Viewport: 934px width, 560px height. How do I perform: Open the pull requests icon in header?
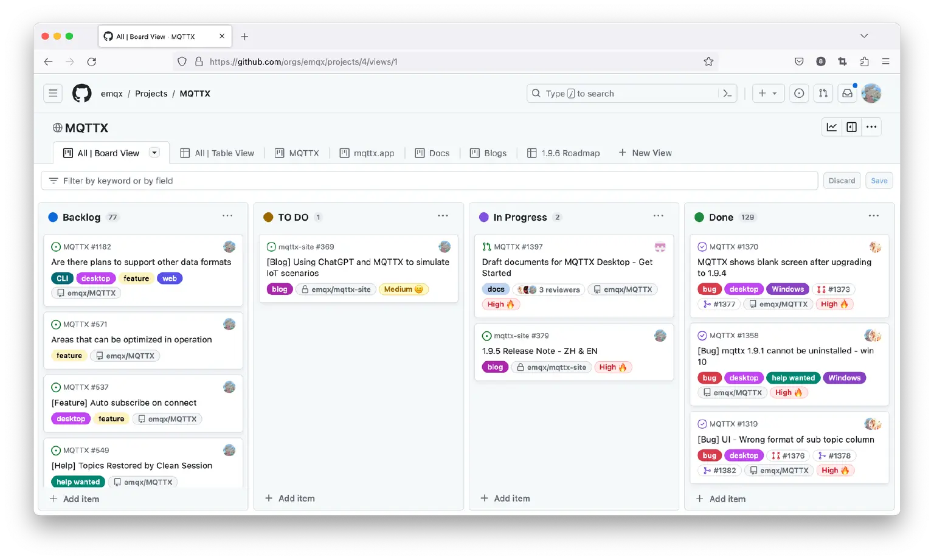(823, 93)
